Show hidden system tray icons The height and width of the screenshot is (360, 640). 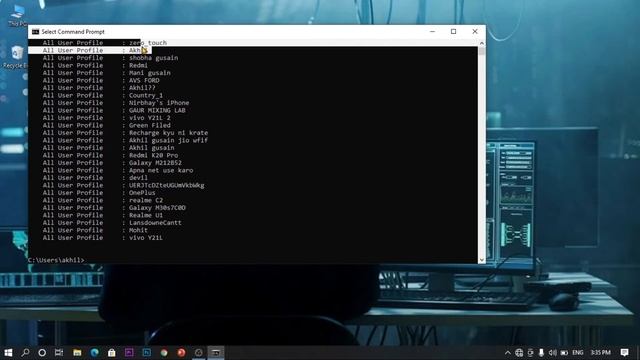pyautogui.click(x=507, y=353)
